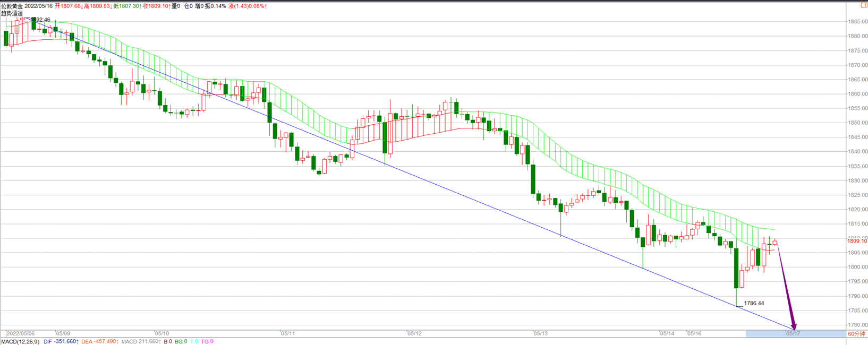Click the DEA -457.490 value
This screenshot has width=868, height=345.
pos(100,341)
